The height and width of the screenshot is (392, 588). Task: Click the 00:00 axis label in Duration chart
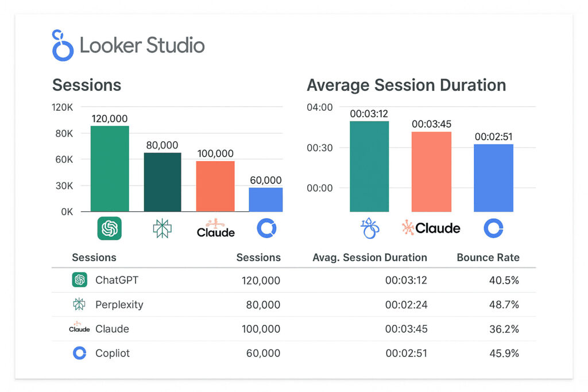point(319,188)
